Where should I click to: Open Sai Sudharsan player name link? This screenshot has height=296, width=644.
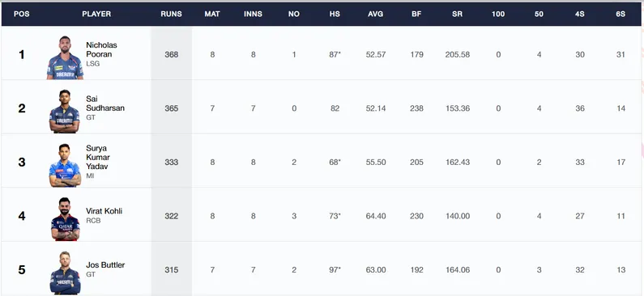[105, 104]
